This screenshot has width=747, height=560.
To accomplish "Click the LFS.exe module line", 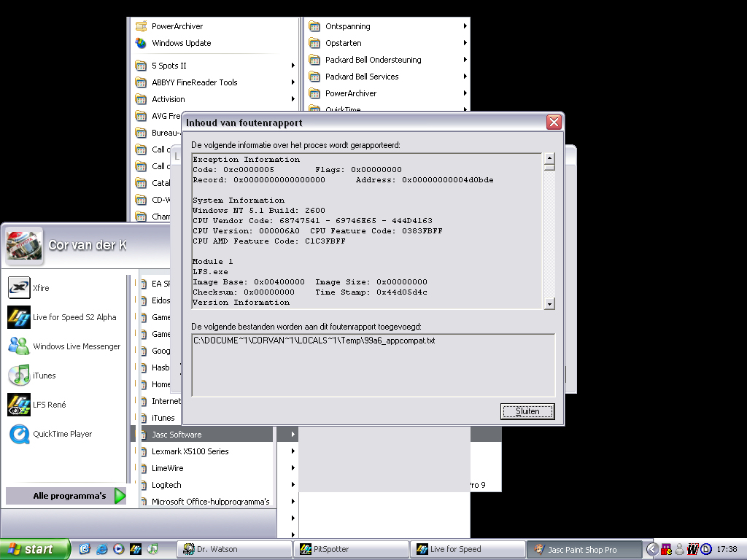I will [x=210, y=271].
